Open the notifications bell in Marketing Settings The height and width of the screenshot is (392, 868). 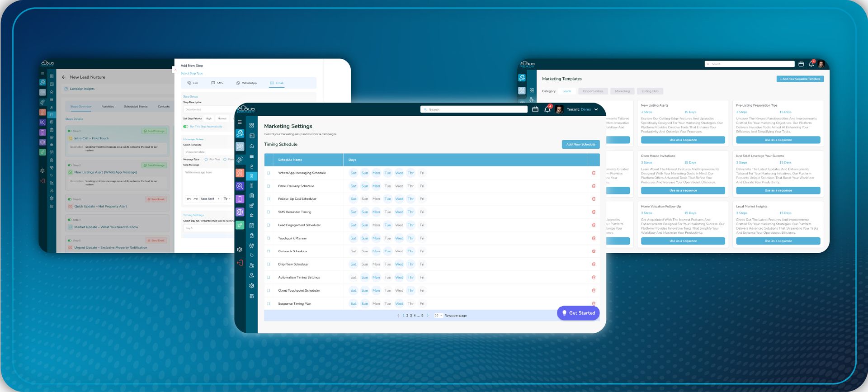click(547, 109)
